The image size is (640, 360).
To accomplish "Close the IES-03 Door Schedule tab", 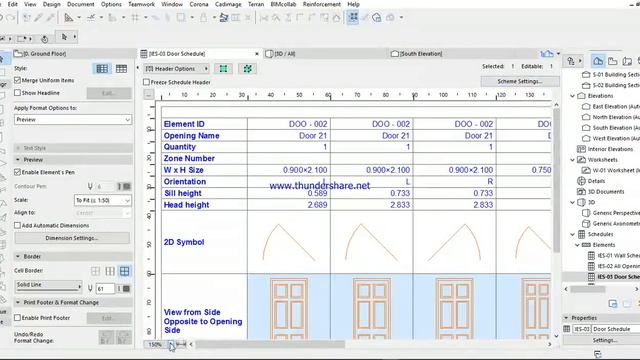I will click(257, 53).
